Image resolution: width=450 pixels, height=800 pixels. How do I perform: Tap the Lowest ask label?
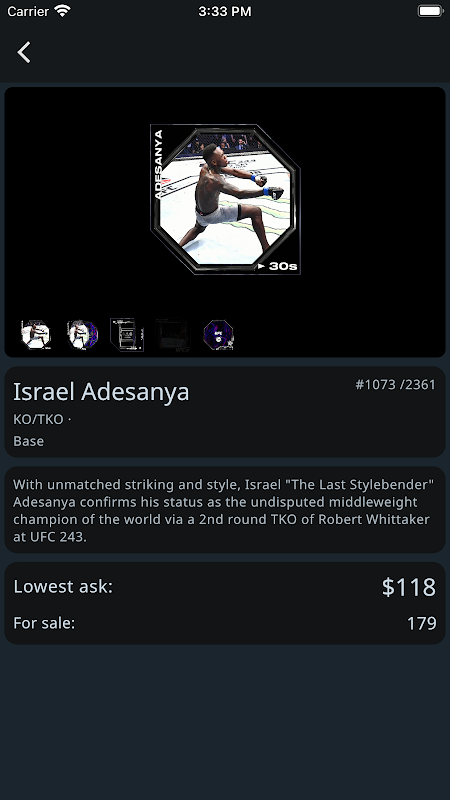(63, 587)
